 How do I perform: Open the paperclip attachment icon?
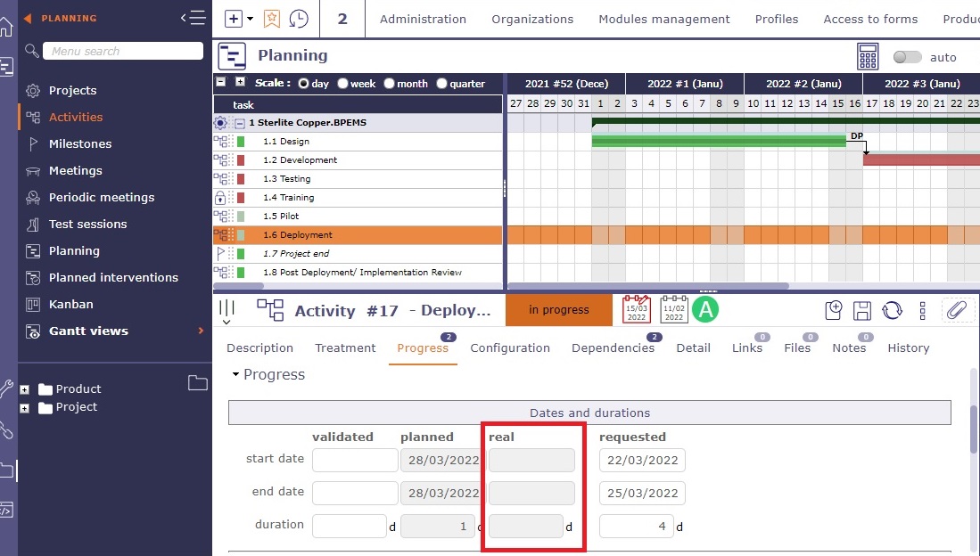click(957, 310)
